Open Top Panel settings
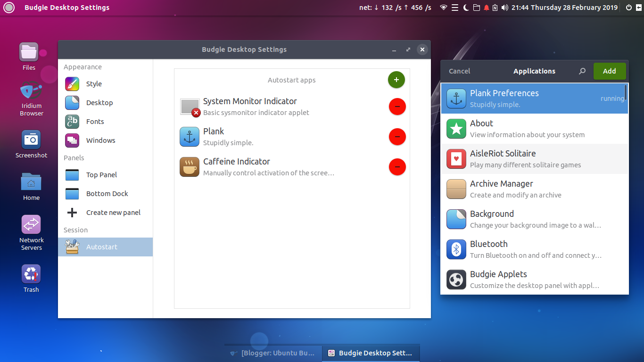Screen dimensions: 644x362 pyautogui.click(x=105, y=175)
